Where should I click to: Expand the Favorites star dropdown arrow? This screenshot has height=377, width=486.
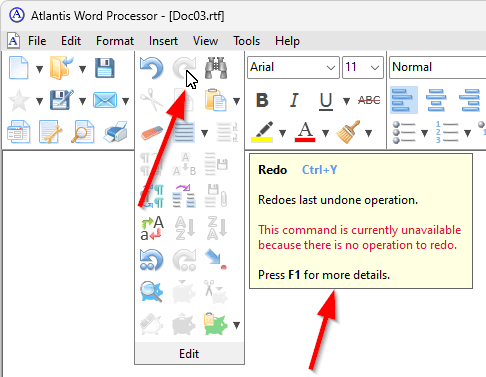39,101
